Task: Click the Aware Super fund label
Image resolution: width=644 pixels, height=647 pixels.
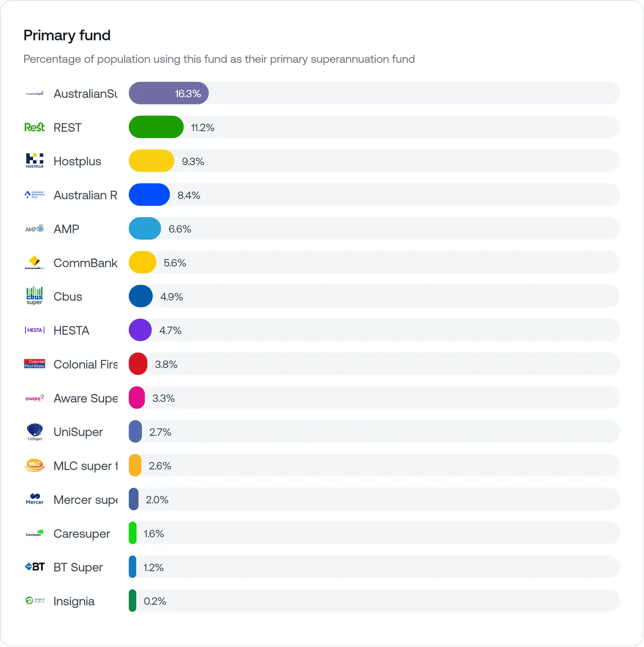Action: coord(85,398)
